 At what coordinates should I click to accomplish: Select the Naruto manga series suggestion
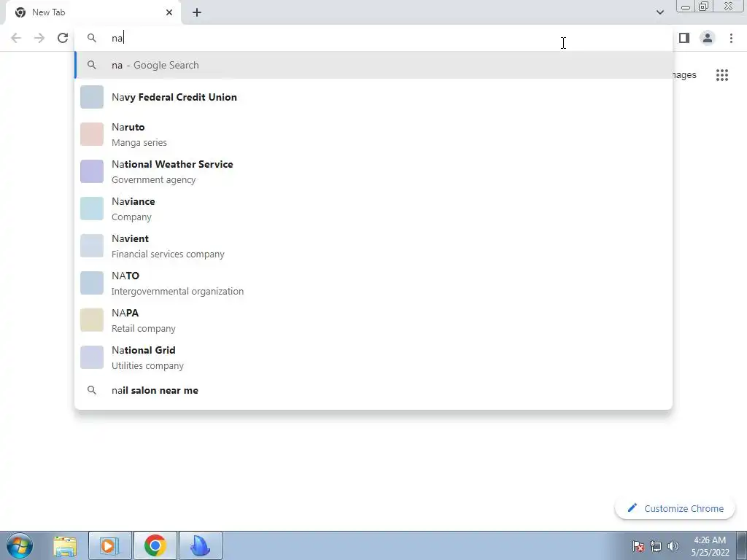click(373, 134)
